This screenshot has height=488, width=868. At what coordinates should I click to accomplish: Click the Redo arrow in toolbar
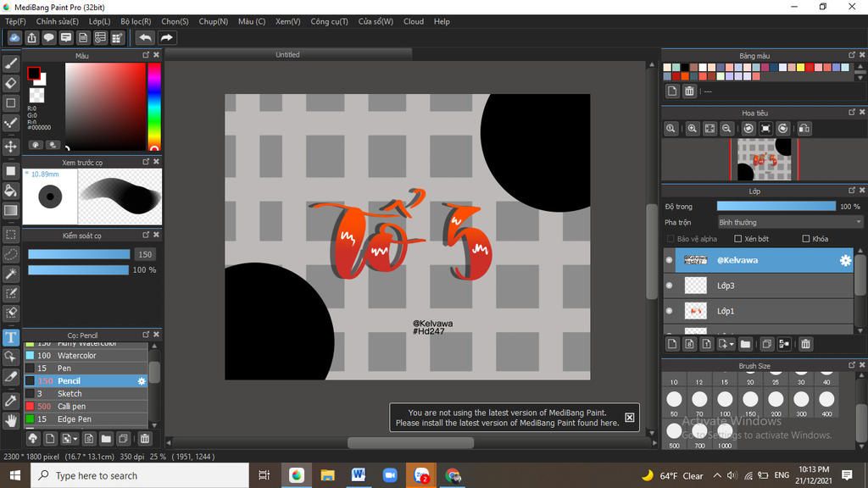click(x=166, y=37)
